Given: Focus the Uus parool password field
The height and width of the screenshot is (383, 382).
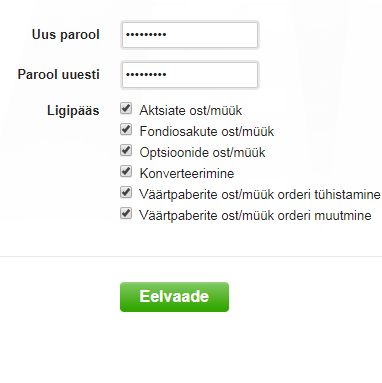Looking at the screenshot, I should (190, 35).
